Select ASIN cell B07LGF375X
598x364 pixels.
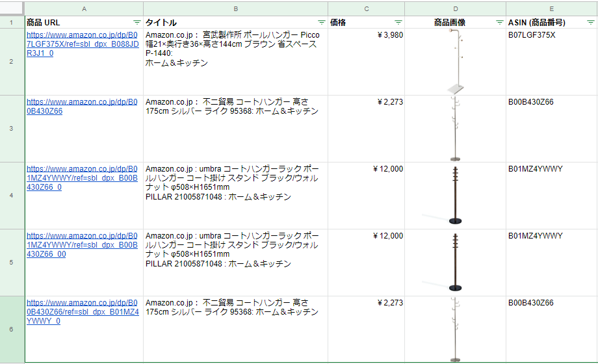(x=551, y=62)
